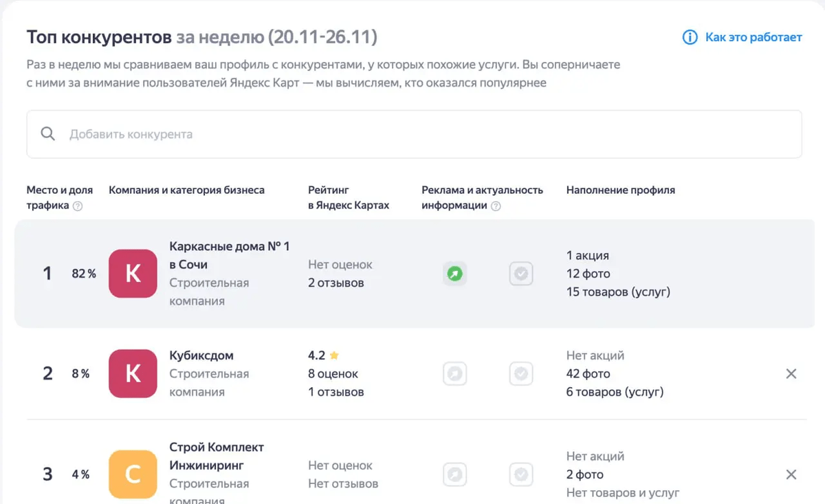825x504 pixels.
Task: Click help icon next to "Реклама и актуальность информации"
Action: 496,206
